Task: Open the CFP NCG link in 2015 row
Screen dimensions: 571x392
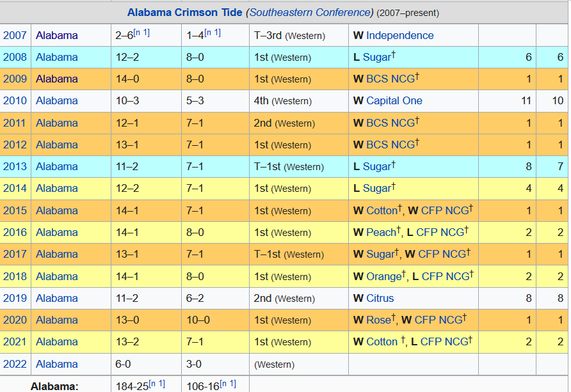Action: click(x=445, y=210)
